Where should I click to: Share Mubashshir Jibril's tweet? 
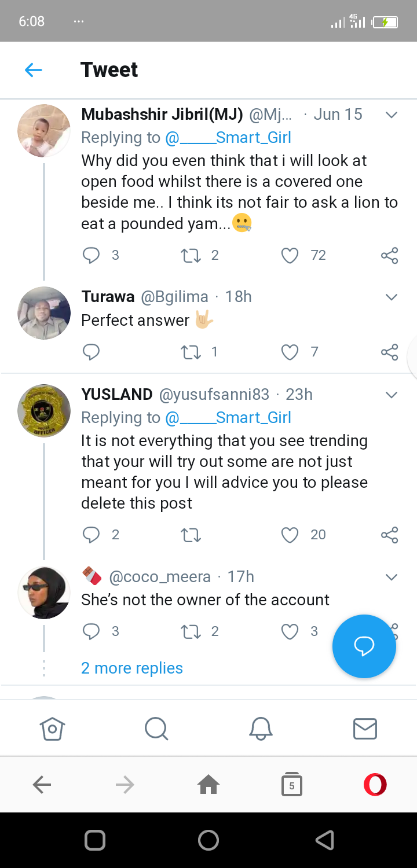(389, 255)
